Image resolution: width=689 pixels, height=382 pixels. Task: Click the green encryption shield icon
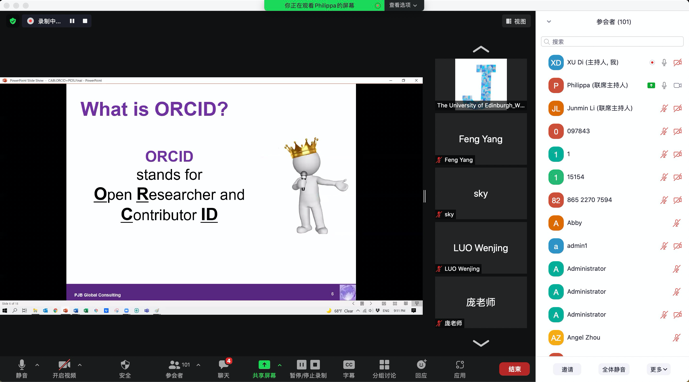[13, 21]
